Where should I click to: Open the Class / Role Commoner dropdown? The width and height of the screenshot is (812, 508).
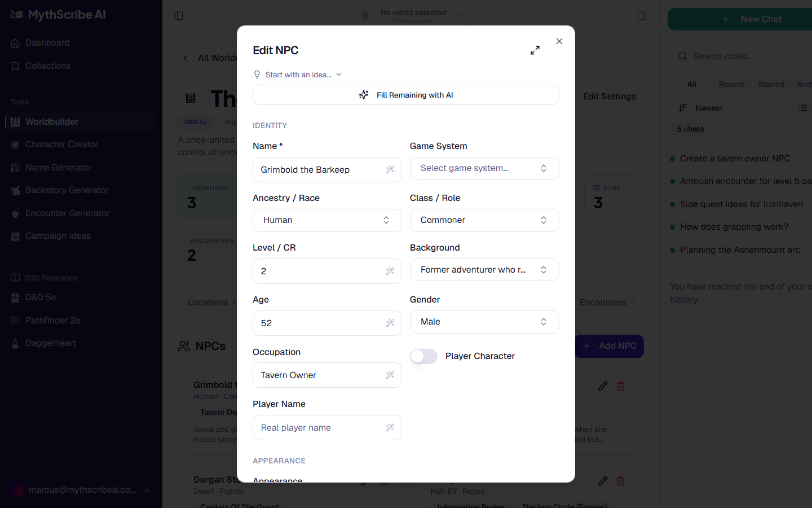tap(484, 220)
